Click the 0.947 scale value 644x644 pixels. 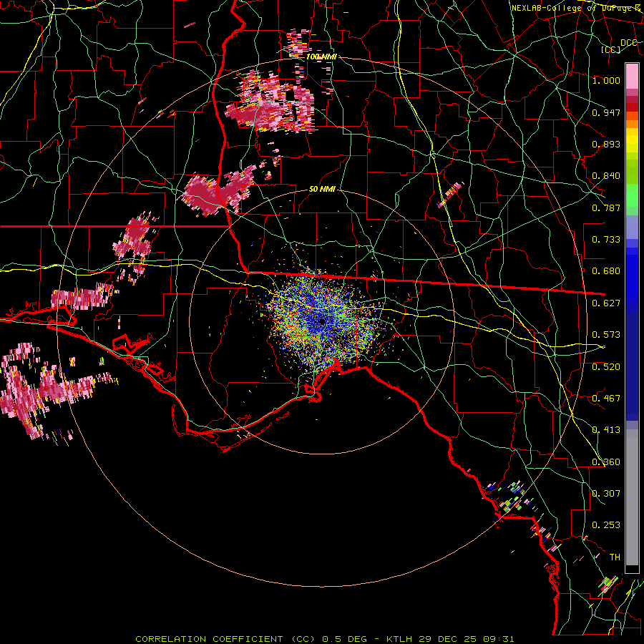pos(606,112)
